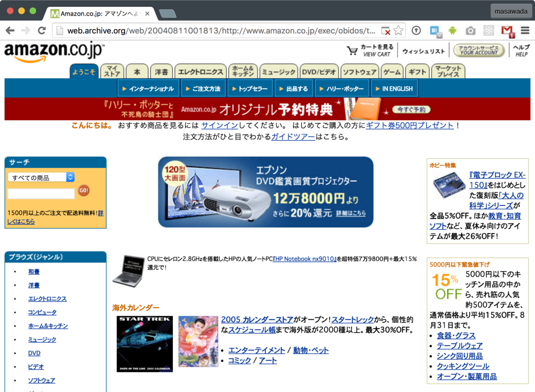Click the React atom extension icon

click(489, 31)
